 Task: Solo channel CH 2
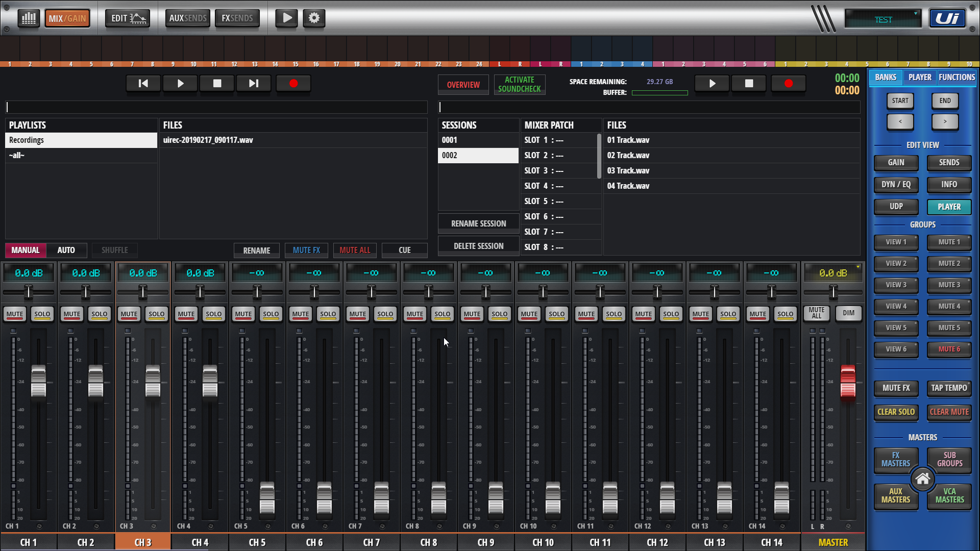pyautogui.click(x=99, y=314)
